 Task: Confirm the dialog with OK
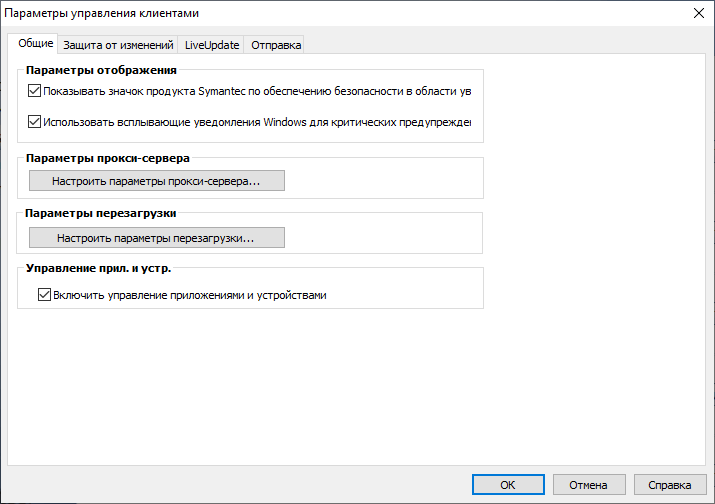[x=508, y=485]
